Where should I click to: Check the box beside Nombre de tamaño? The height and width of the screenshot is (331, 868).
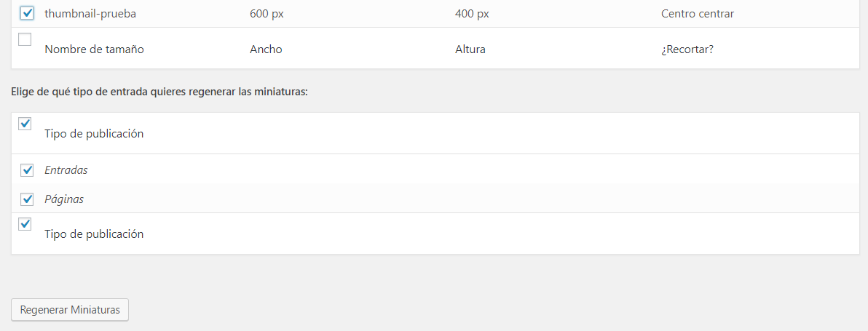(25, 39)
